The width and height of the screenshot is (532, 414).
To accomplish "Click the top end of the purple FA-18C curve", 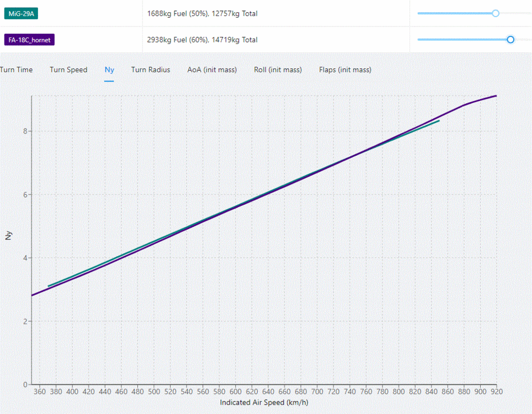I will [496, 96].
